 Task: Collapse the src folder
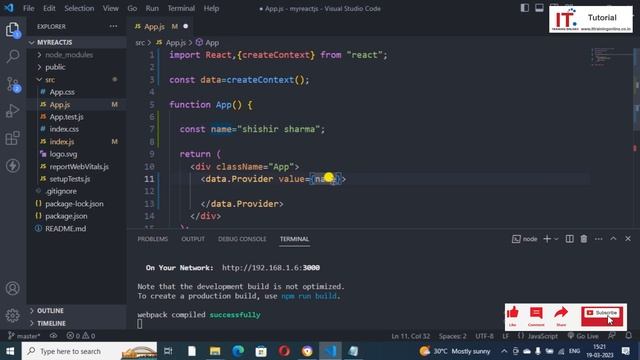coord(77,80)
